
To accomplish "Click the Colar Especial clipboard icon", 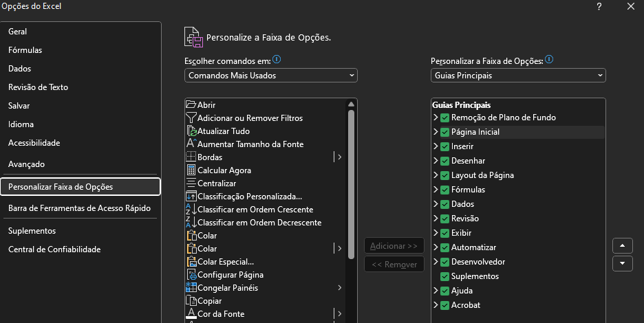I will [191, 262].
